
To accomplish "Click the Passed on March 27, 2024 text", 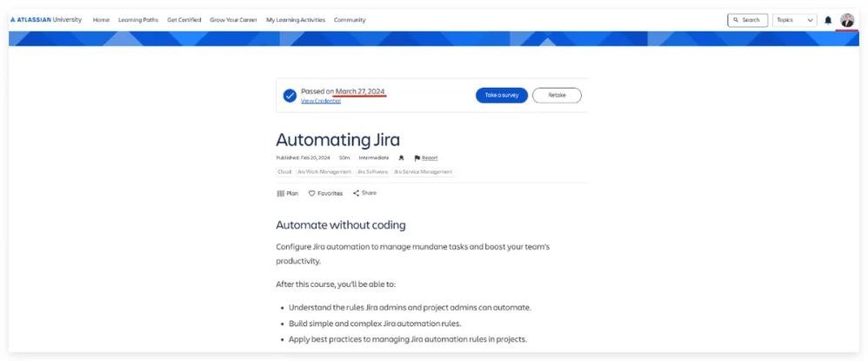I will click(343, 91).
